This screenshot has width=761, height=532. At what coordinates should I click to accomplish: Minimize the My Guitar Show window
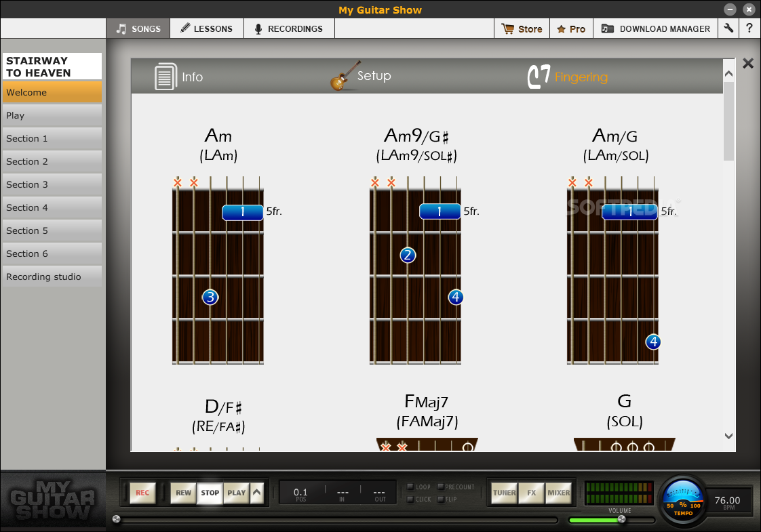pos(730,9)
